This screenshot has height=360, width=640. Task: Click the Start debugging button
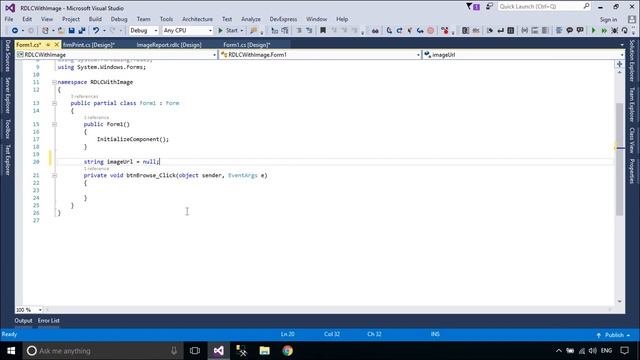pyautogui.click(x=228, y=31)
